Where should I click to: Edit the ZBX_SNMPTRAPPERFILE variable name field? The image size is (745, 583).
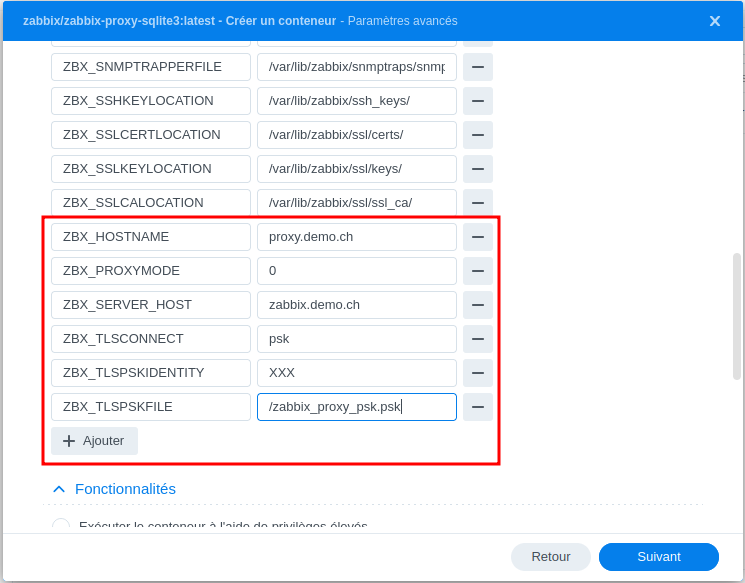(151, 67)
